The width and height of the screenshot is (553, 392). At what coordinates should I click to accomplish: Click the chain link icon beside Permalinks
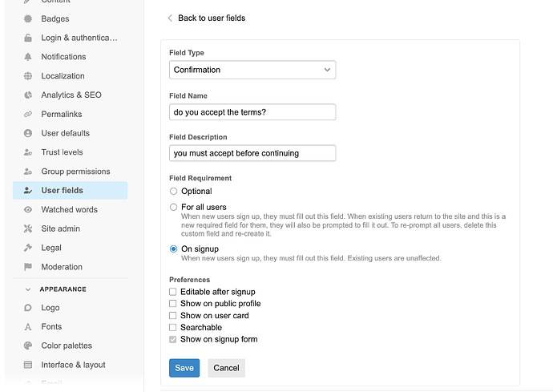[x=28, y=115]
